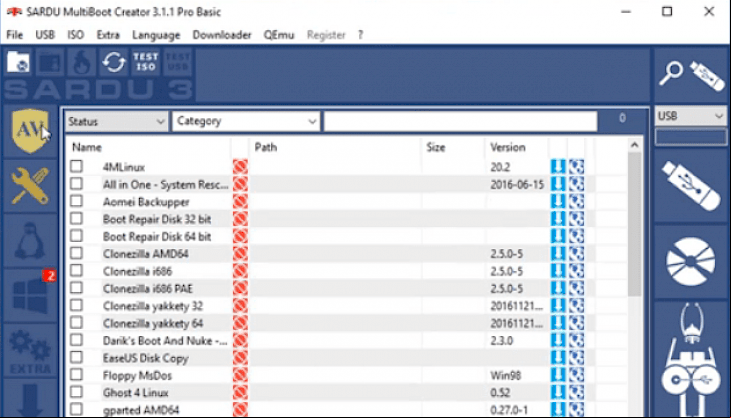Open the Antivirus AV shield category
731x418 pixels.
[30, 131]
